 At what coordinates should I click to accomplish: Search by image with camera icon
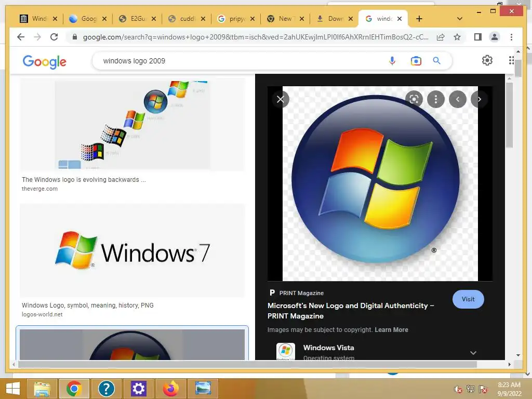(x=416, y=61)
